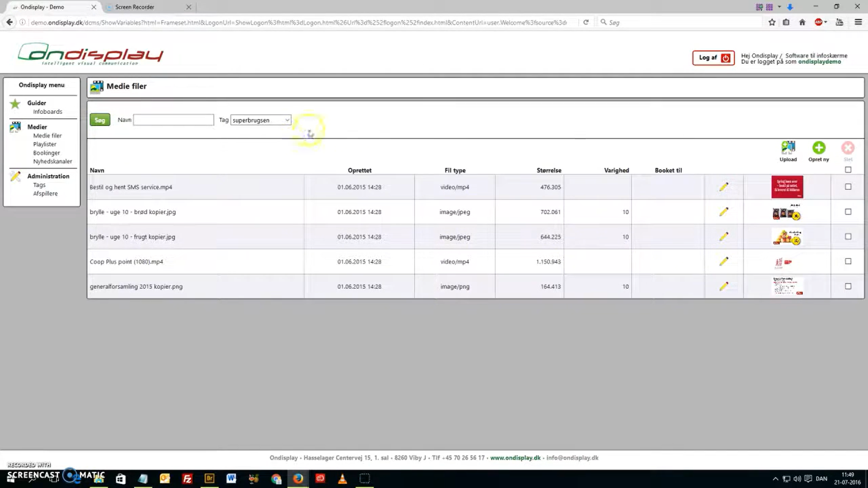Click the Medie filer header icon
Image resolution: width=868 pixels, height=488 pixels.
tap(97, 87)
